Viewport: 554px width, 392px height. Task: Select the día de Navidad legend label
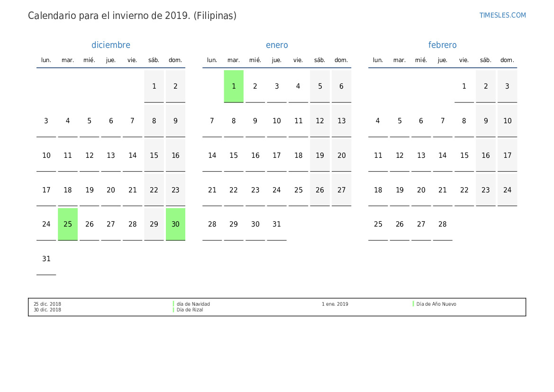pos(193,304)
